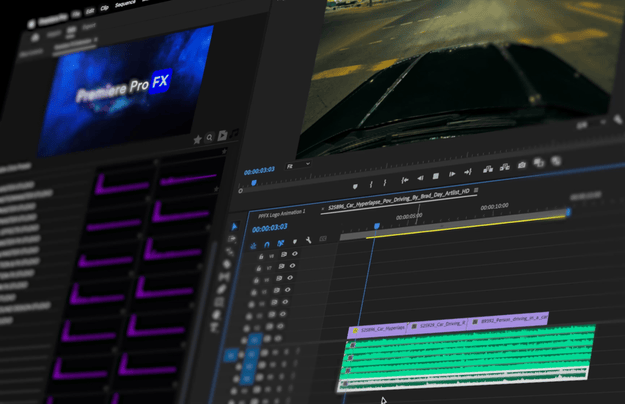Click the search magnifier under preview
Viewport: 625px width, 404px height.
point(209,137)
